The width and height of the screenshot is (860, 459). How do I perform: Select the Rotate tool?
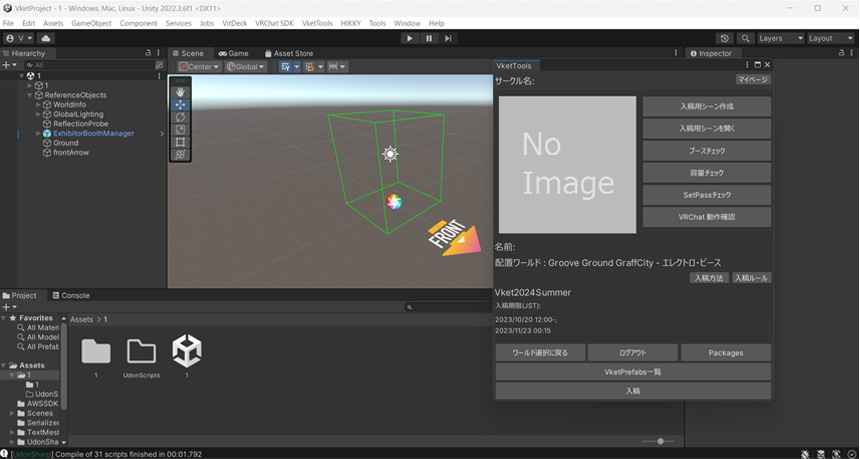(180, 117)
